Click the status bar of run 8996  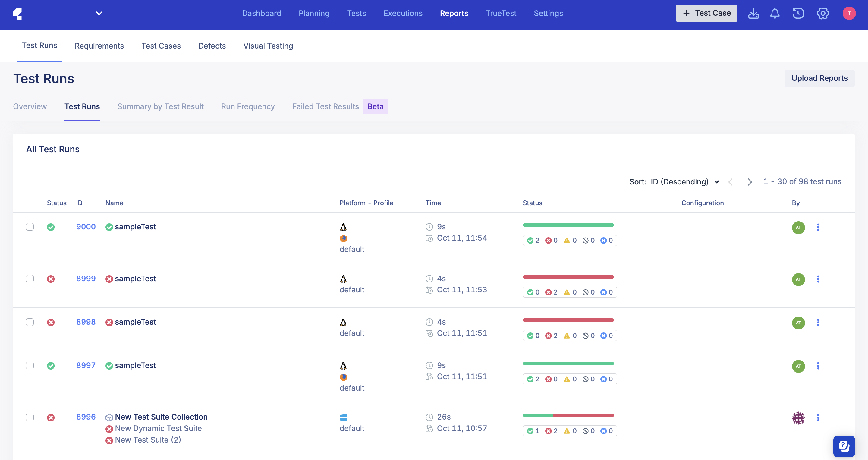pos(568,415)
